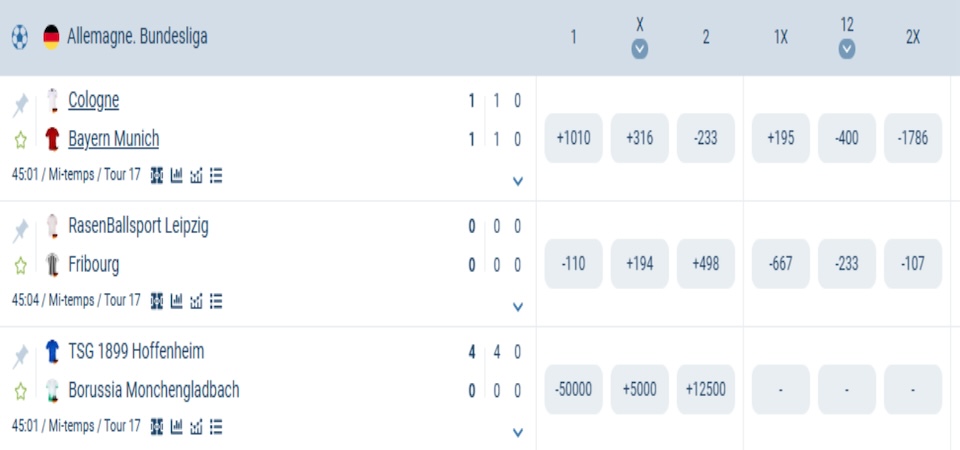Expand more markets for Leipzig vs Fribourg
The width and height of the screenshot is (960, 450).
tap(517, 306)
